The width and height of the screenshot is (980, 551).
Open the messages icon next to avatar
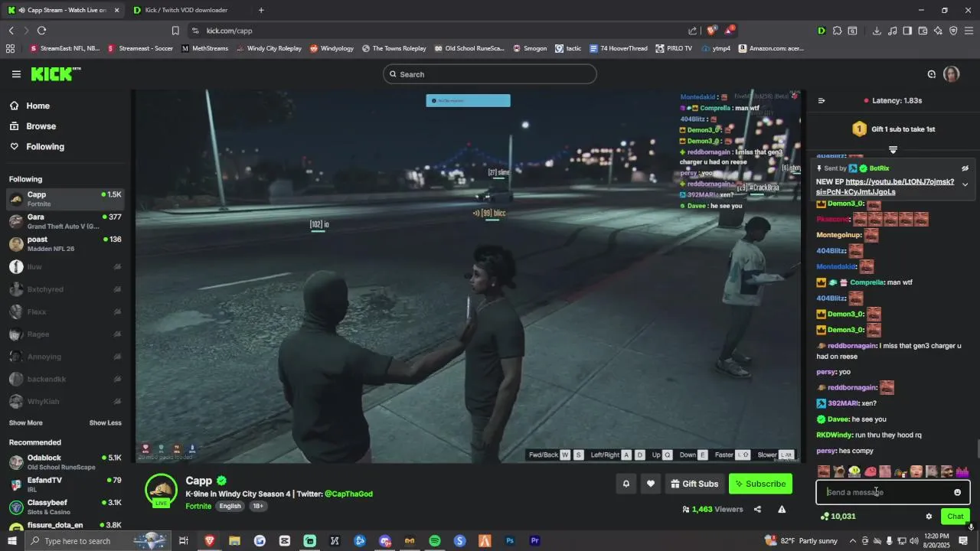click(932, 74)
